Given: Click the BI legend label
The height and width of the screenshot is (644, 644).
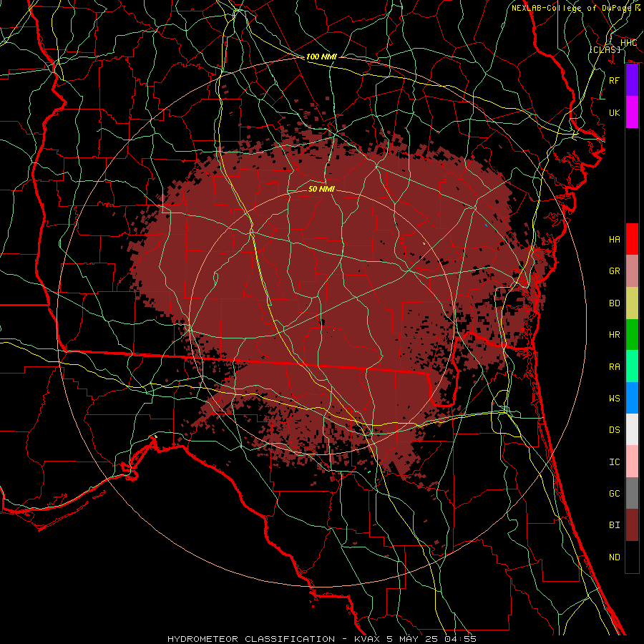Looking at the screenshot, I should click(615, 525).
